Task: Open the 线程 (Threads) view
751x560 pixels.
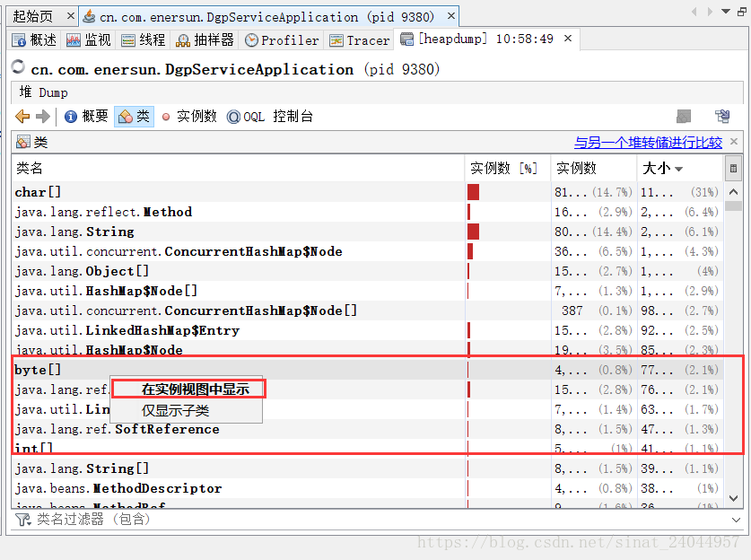Action: pos(142,39)
